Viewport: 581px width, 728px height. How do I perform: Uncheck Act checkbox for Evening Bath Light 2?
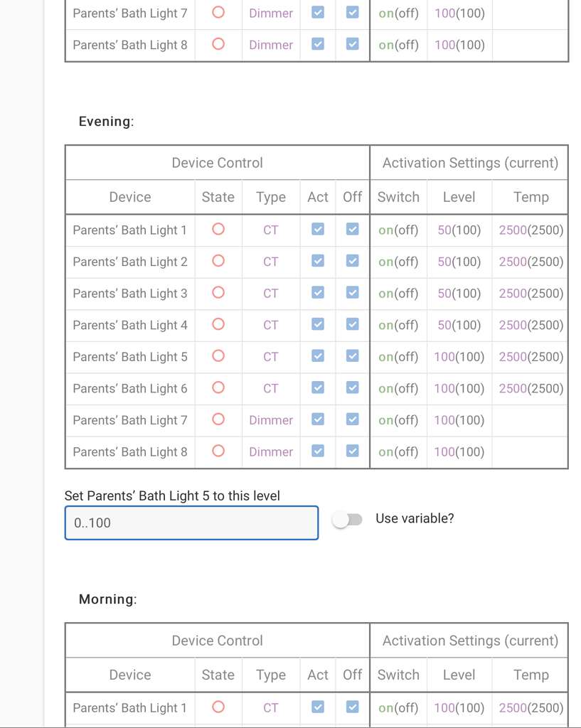318,261
